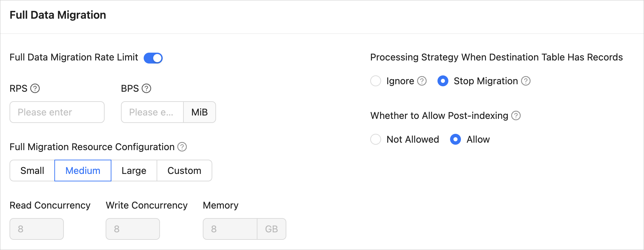Switch resource configuration to Small
644x250 pixels.
(x=32, y=171)
